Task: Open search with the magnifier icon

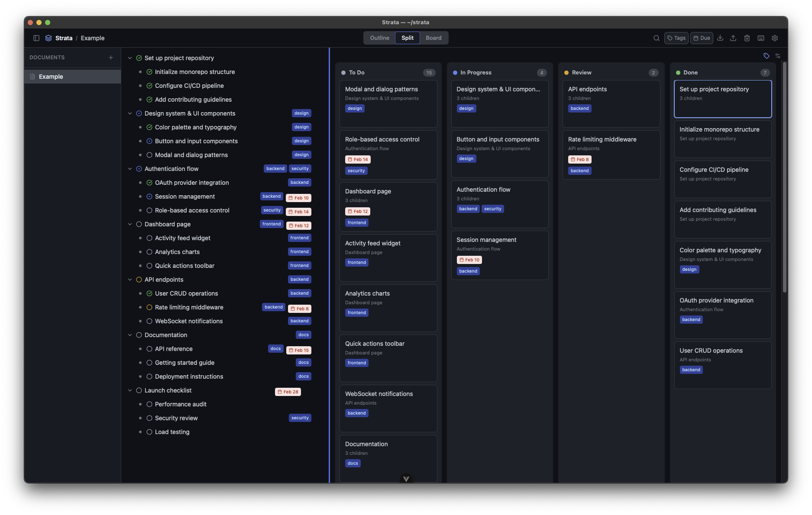Action: pos(657,38)
